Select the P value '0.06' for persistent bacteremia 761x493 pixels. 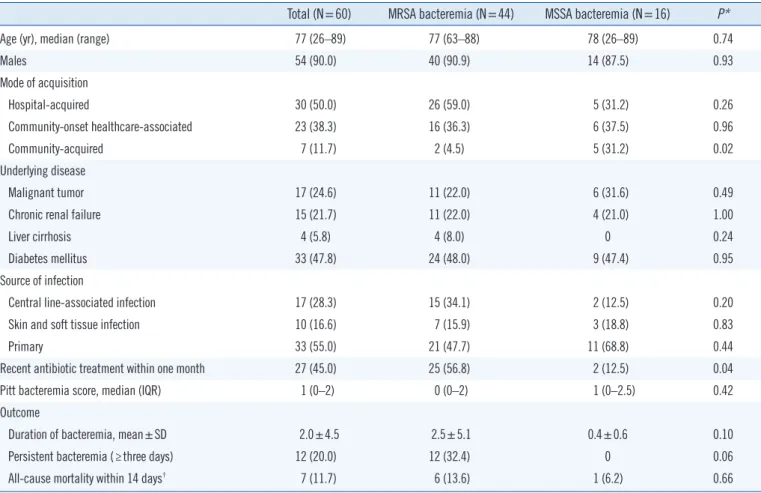(723, 457)
